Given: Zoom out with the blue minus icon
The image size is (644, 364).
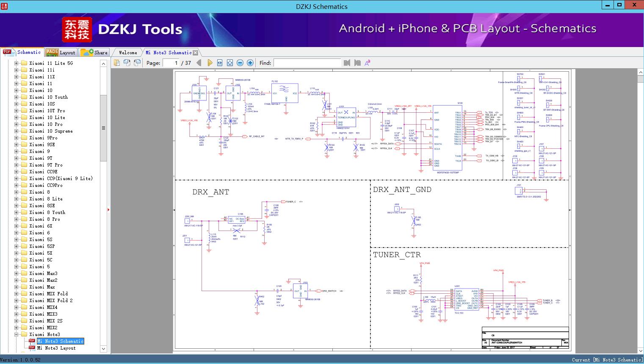Looking at the screenshot, I should pos(240,63).
